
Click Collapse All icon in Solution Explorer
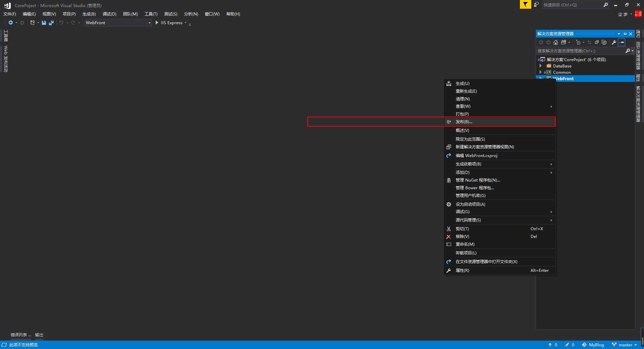597,42
